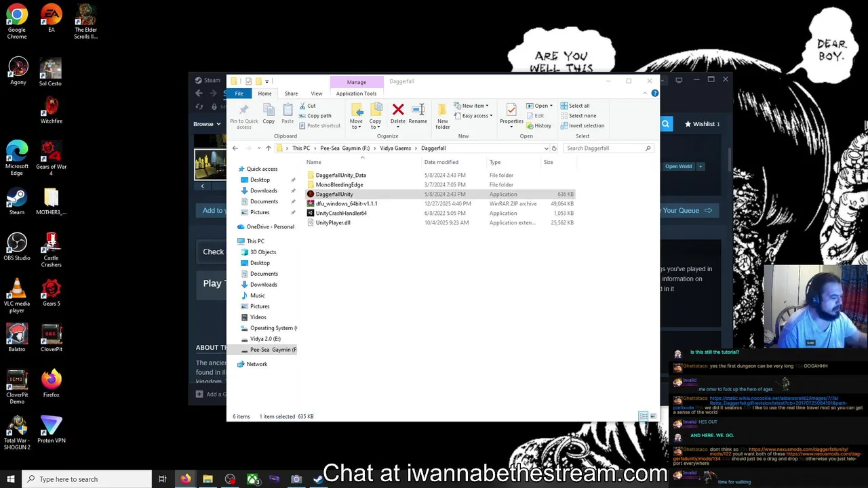Rename the selected file
This screenshot has width=868, height=488.
418,114
